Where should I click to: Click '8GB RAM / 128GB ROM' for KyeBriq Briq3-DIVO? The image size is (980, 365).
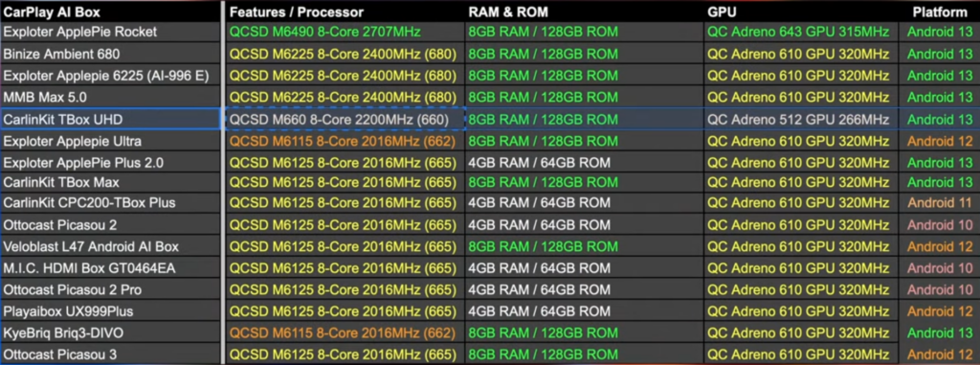coord(585,332)
